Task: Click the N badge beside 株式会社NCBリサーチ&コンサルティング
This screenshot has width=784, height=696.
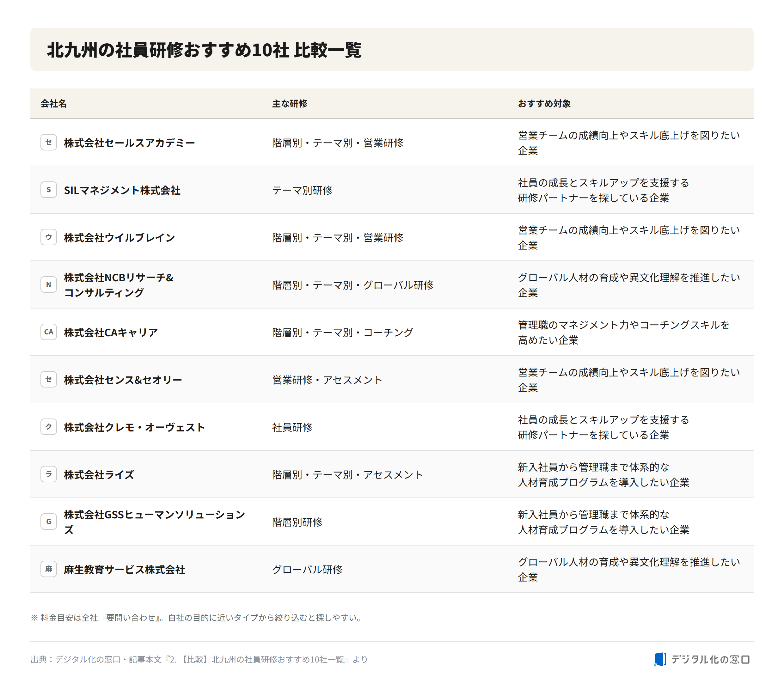Action: click(x=49, y=284)
